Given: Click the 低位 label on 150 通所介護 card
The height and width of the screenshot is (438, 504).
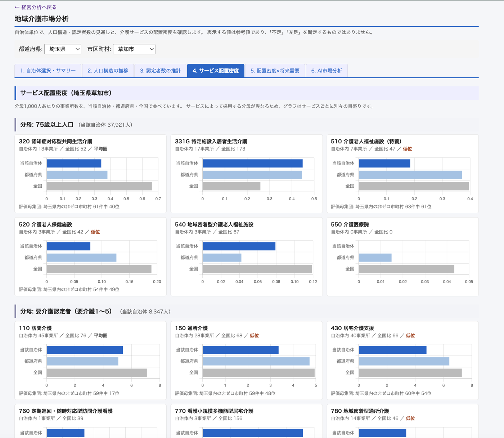Looking at the screenshot, I should click(255, 336).
